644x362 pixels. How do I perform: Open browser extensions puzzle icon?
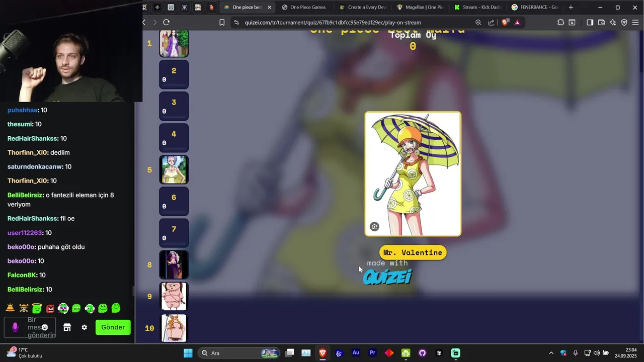[x=560, y=22]
